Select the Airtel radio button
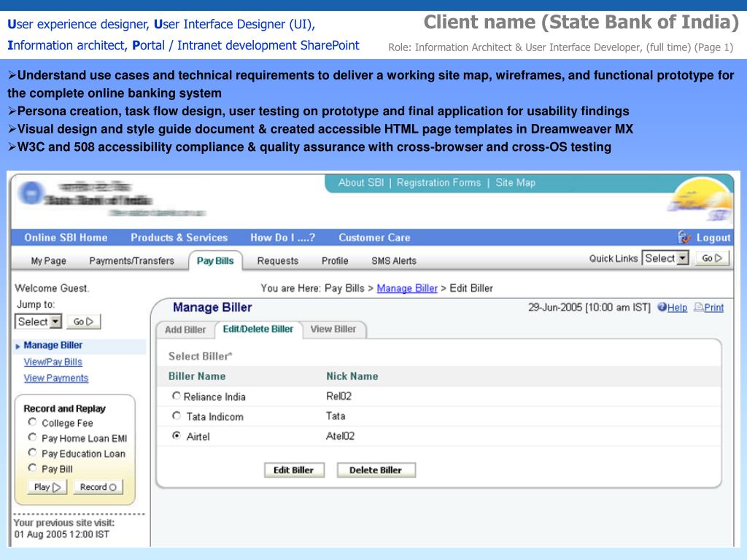 (177, 436)
